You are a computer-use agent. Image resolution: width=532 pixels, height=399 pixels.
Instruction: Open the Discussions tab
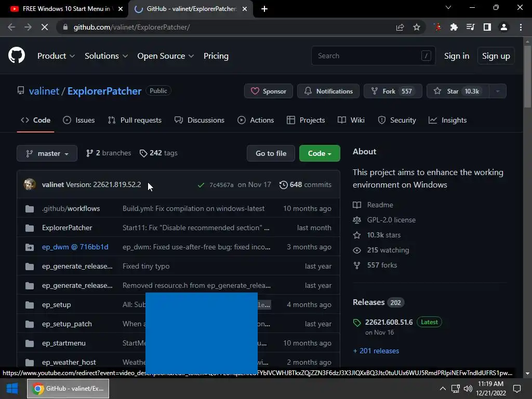[x=199, y=120]
